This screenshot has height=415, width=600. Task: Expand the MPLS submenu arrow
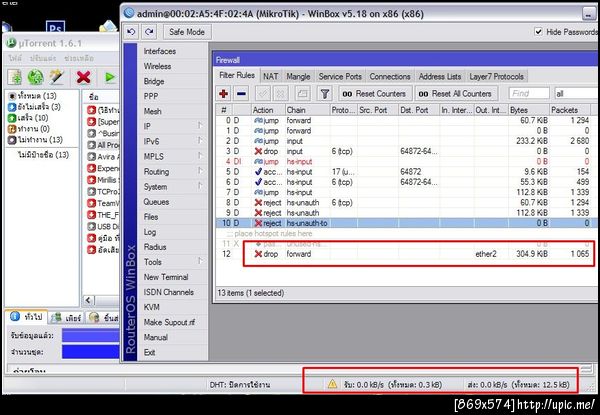[200, 156]
